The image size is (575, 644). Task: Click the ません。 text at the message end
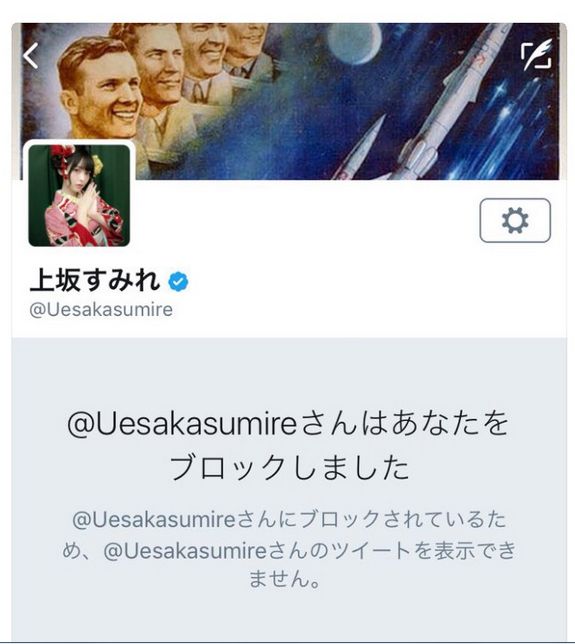click(x=285, y=578)
